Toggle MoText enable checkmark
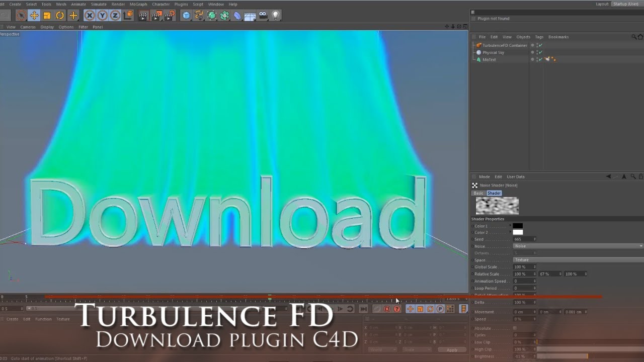Image resolution: width=644 pixels, height=362 pixels. 540,59
